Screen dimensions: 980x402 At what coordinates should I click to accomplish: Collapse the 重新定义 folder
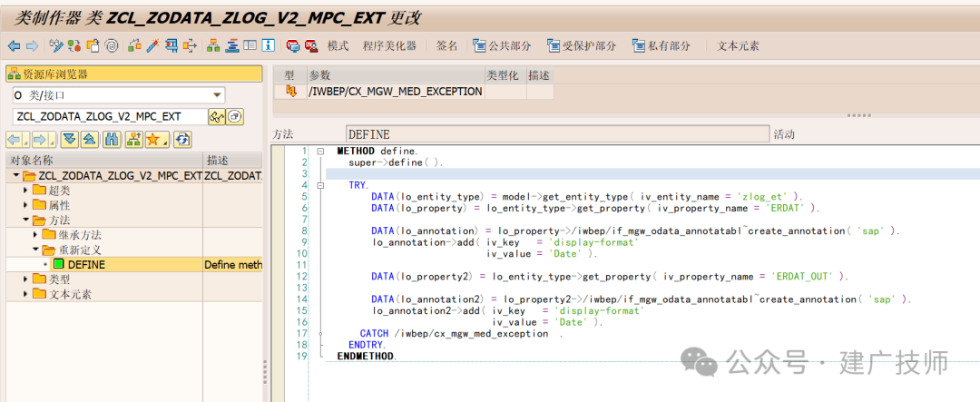(35, 250)
